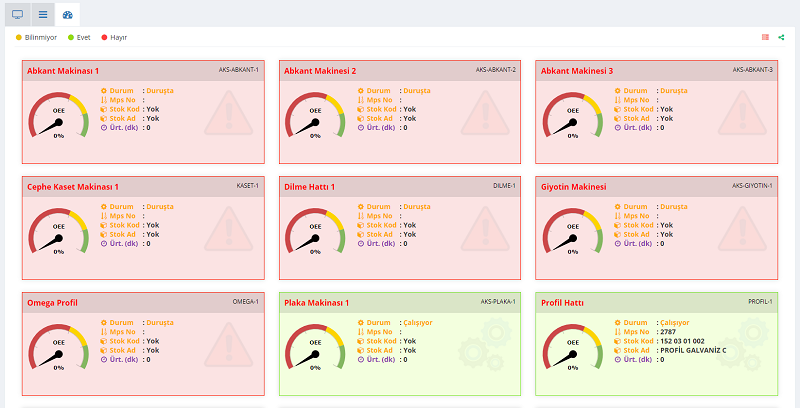Click the green share icon
Screen dimensions: 800x408
781,37
